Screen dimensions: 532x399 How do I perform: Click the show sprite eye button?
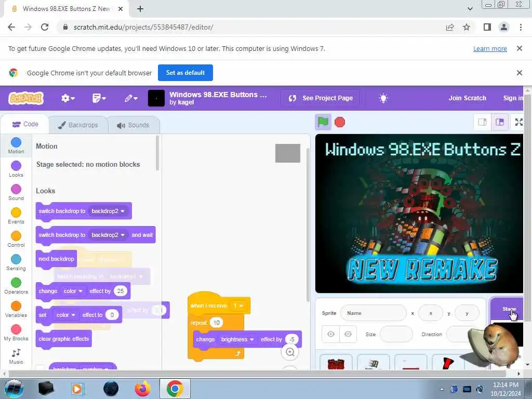331,334
